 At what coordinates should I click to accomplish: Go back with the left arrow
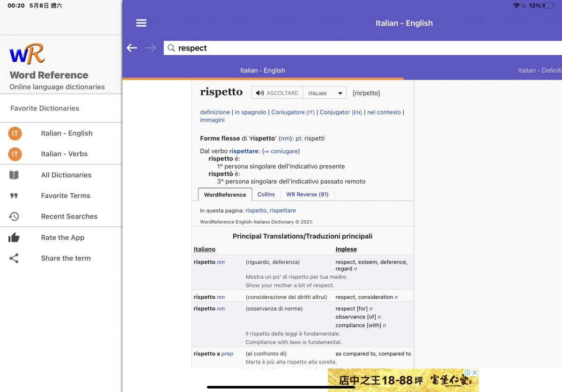pyautogui.click(x=132, y=48)
